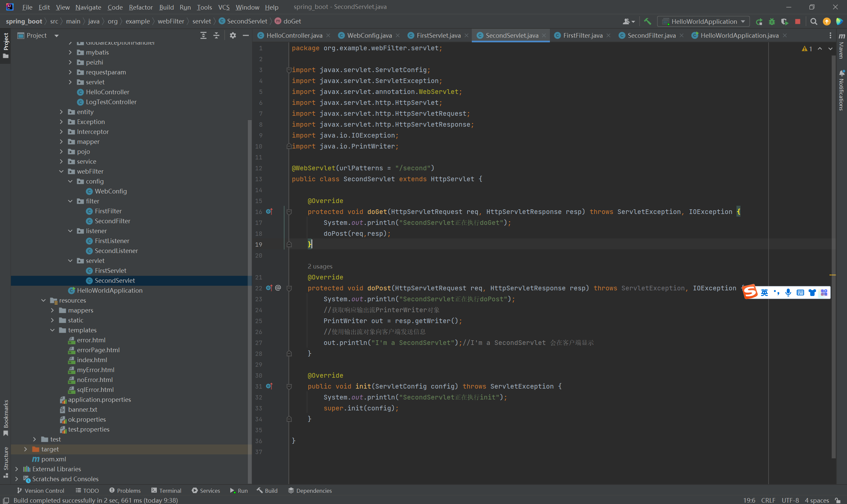Open Search Everywhere magnifier icon

point(813,21)
